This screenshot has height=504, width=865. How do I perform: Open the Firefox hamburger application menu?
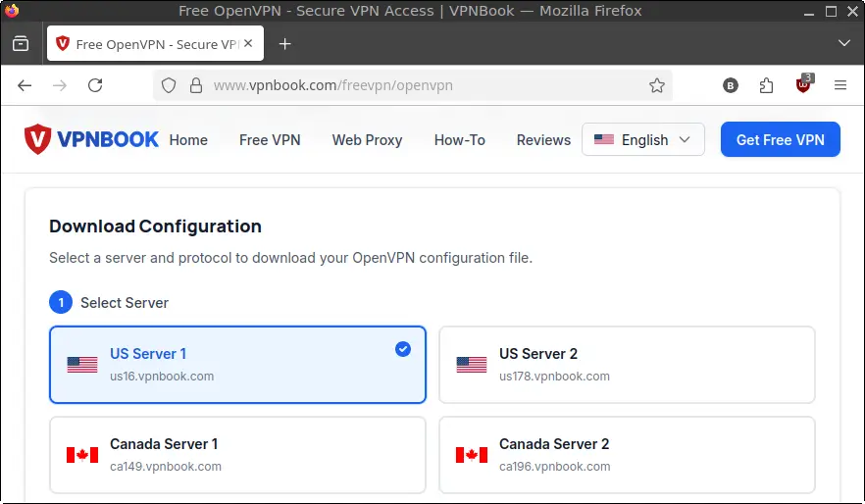click(x=840, y=85)
